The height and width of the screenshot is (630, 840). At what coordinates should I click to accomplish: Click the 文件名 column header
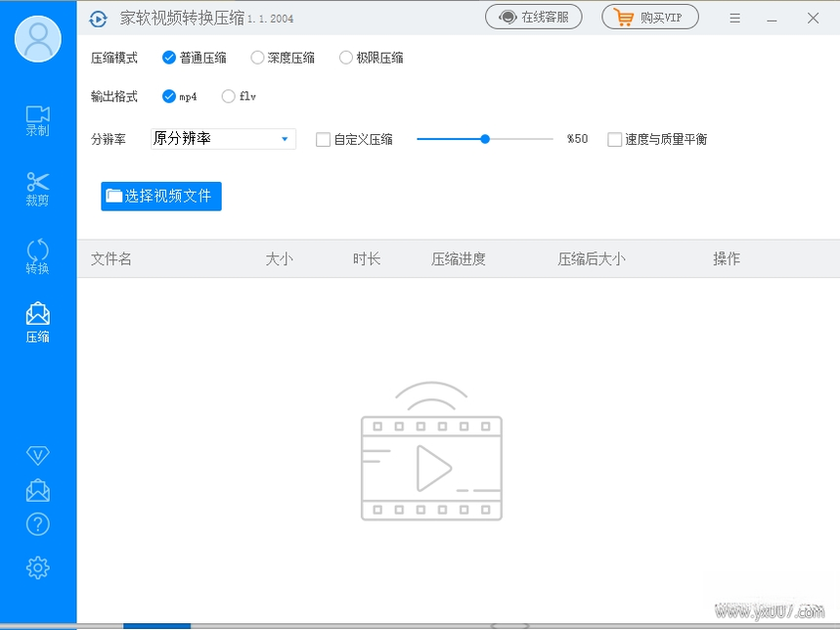pyautogui.click(x=111, y=258)
